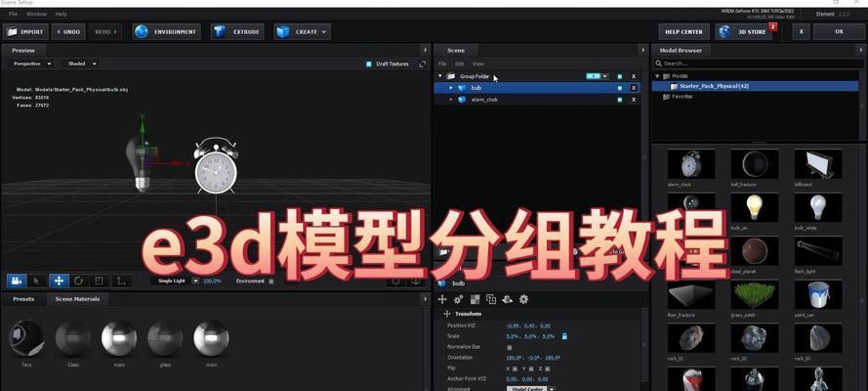Click the X button beside OK
This screenshot has height=391, width=868.
pos(801,32)
